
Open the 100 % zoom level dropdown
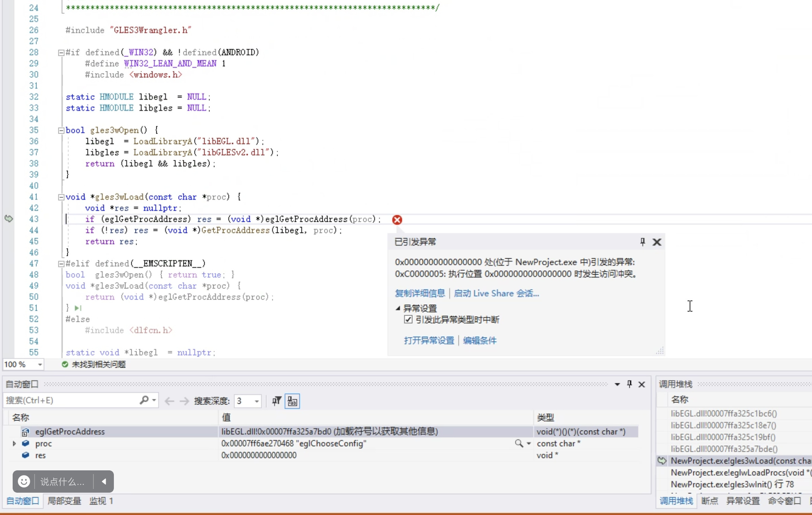(x=39, y=364)
